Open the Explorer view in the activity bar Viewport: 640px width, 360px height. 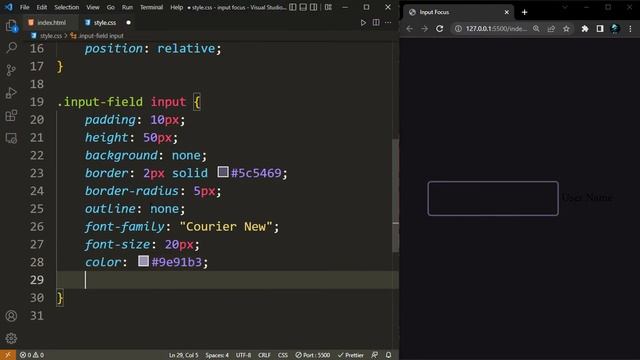click(11, 26)
